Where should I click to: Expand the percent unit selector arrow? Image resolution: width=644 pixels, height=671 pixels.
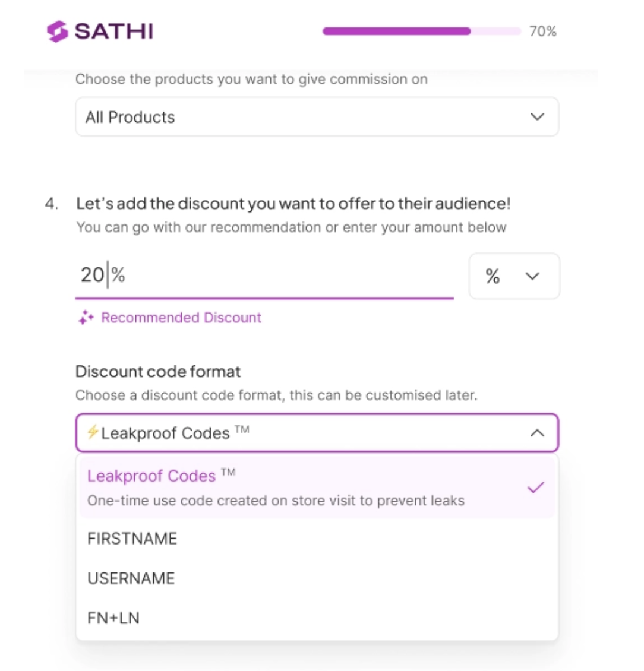point(532,276)
